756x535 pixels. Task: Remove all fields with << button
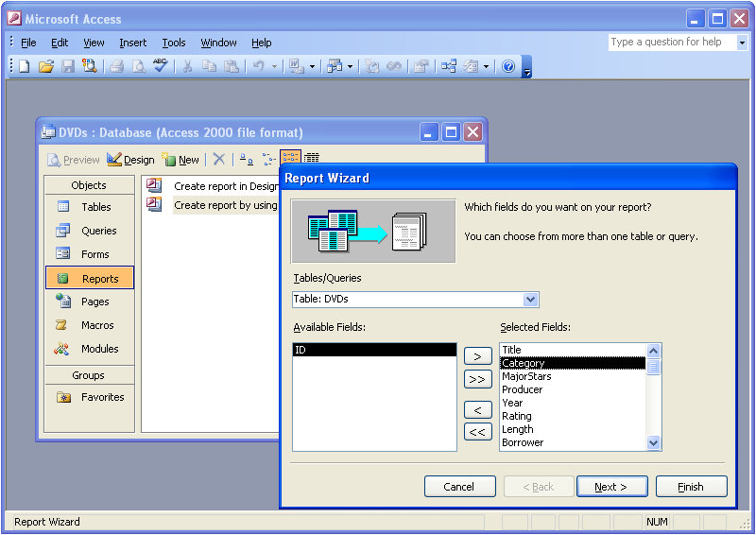click(478, 432)
